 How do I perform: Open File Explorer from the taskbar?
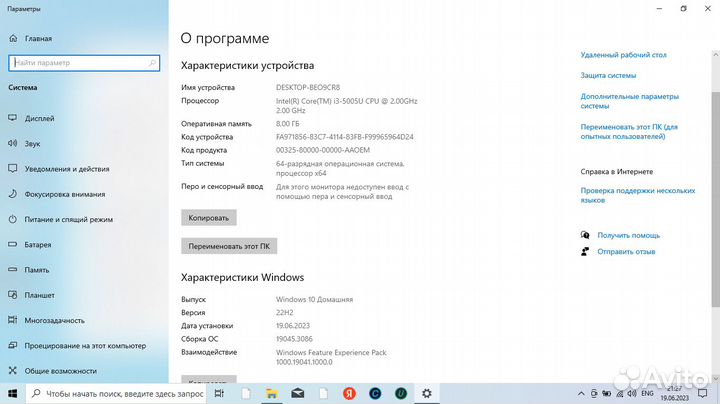pyautogui.click(x=272, y=393)
